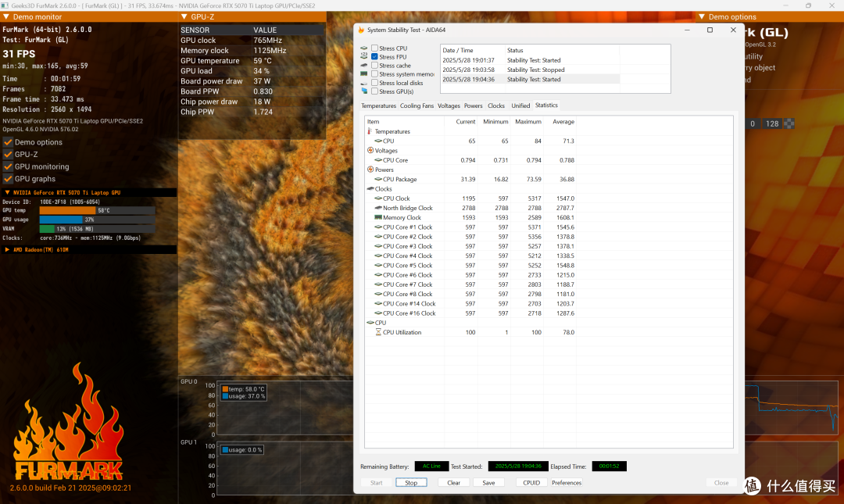Collapse the GPU-Z panel header
The image size is (844, 504).
(184, 17)
